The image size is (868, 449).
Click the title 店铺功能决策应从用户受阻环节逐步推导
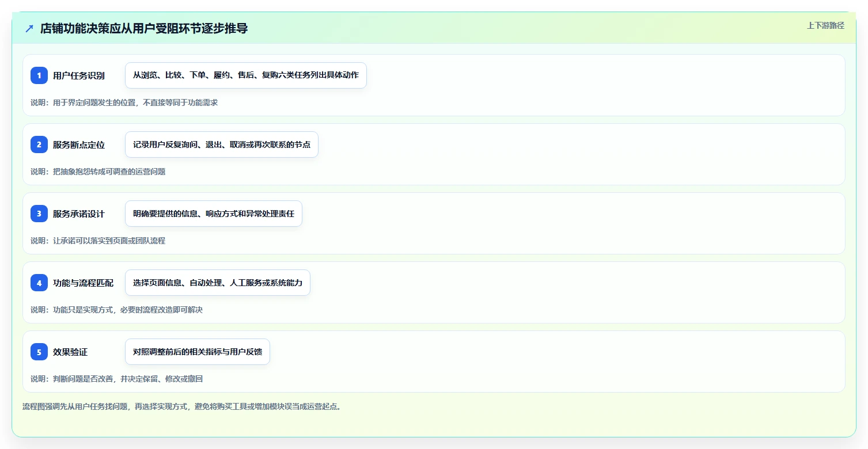point(144,28)
